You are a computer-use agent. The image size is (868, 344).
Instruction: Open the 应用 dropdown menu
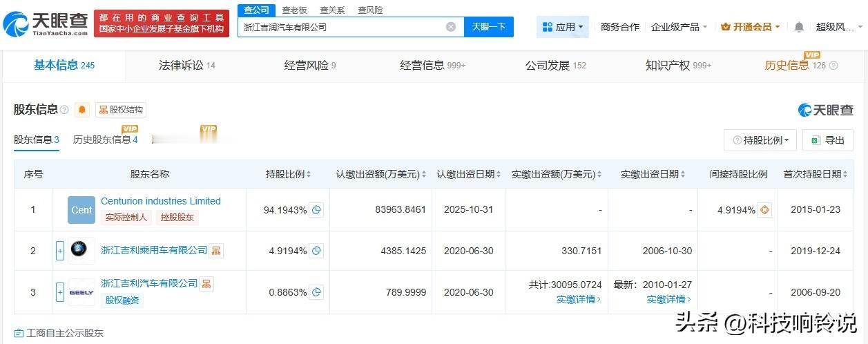[x=563, y=27]
